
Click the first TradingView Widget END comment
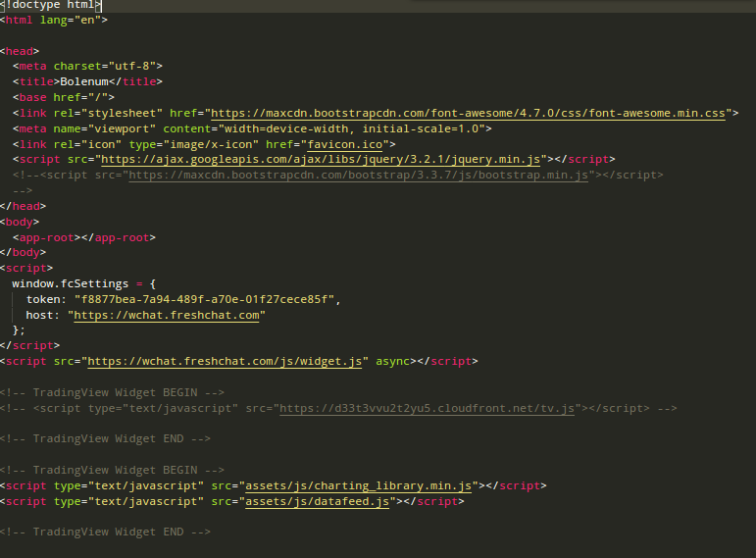click(x=105, y=439)
